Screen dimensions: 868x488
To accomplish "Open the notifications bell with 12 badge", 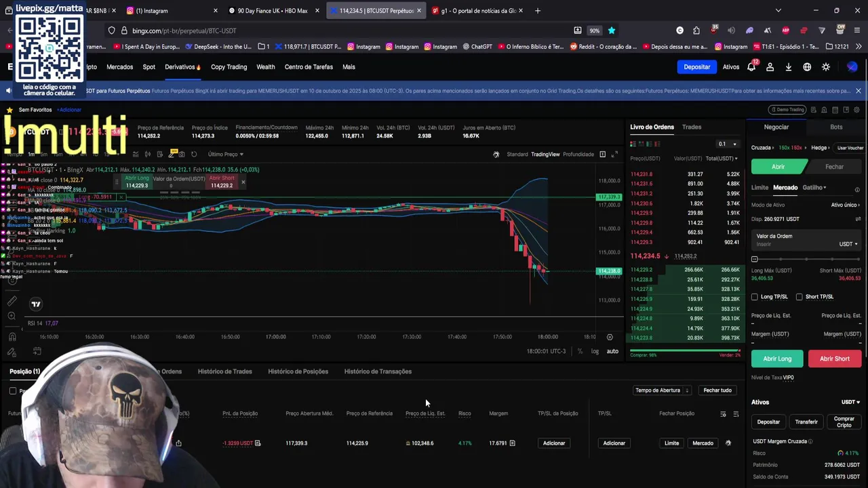I will [x=752, y=66].
